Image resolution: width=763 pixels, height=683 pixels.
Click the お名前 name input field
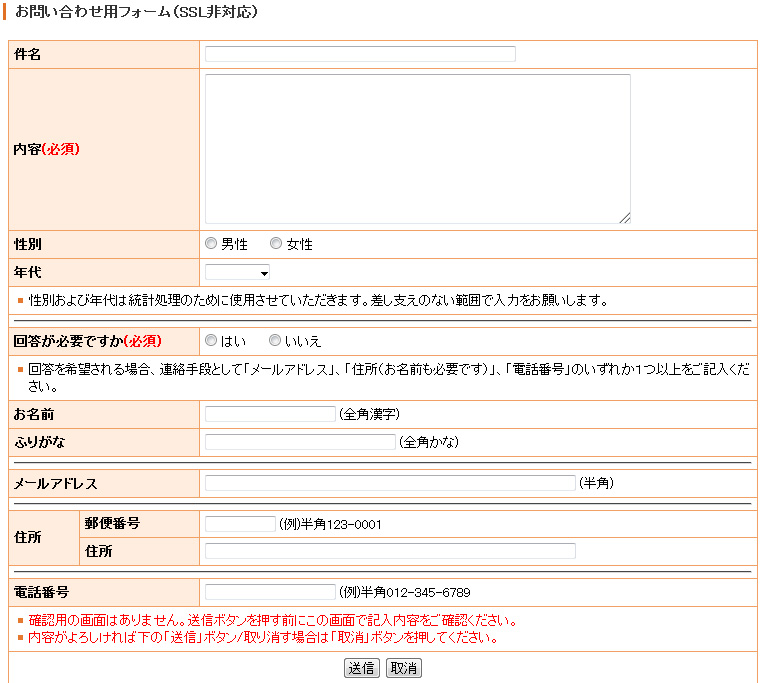pyautogui.click(x=270, y=414)
